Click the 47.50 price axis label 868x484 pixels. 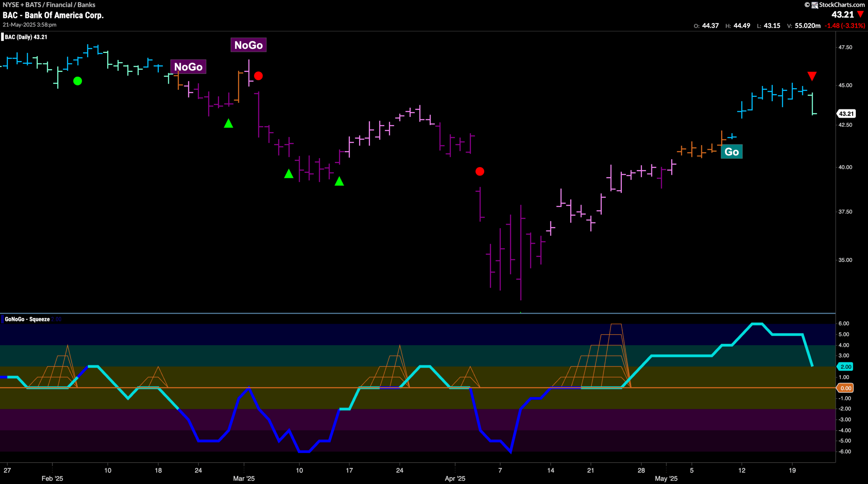845,47
